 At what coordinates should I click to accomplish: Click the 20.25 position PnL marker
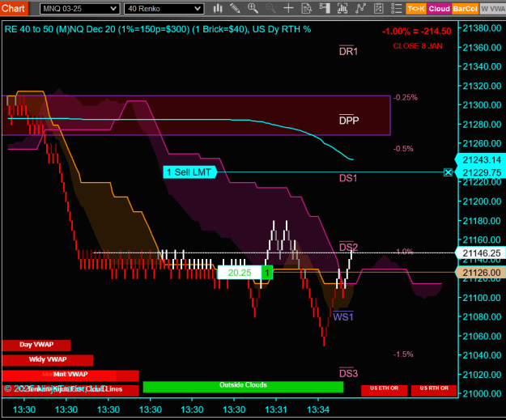240,273
